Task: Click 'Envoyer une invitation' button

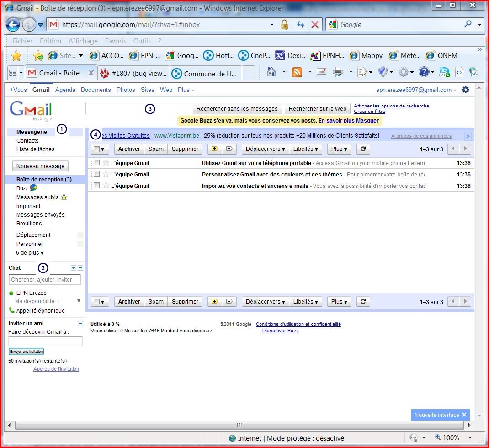Action: [26, 352]
